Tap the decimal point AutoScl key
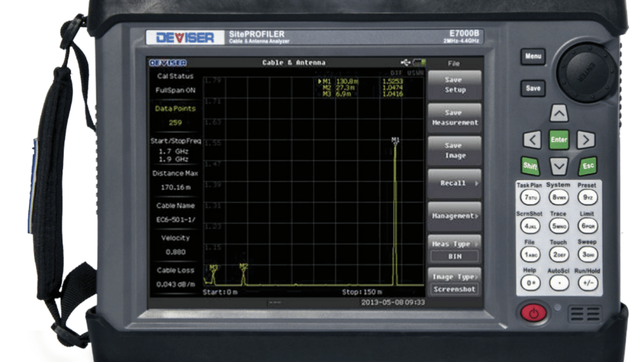This screenshot has width=644, height=362. (x=559, y=283)
